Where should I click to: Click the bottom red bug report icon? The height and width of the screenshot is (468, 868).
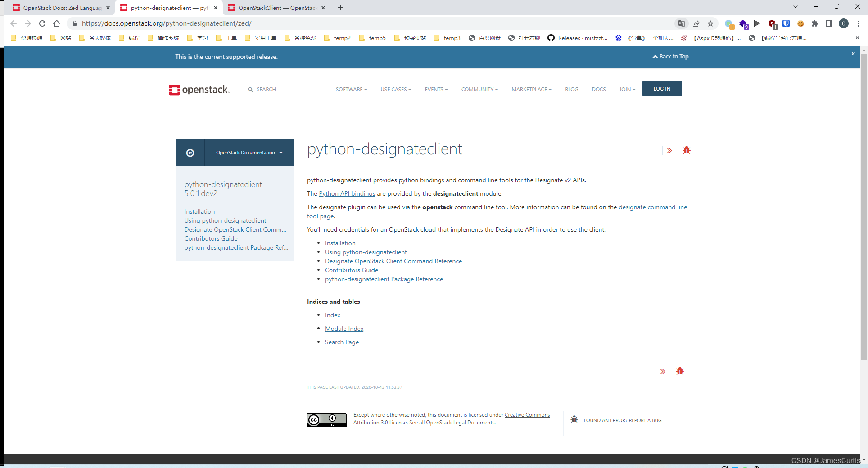tap(680, 371)
